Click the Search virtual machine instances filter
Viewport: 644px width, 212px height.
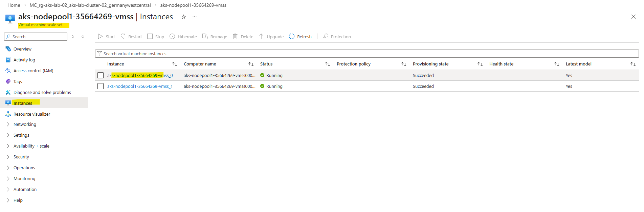coord(367,54)
